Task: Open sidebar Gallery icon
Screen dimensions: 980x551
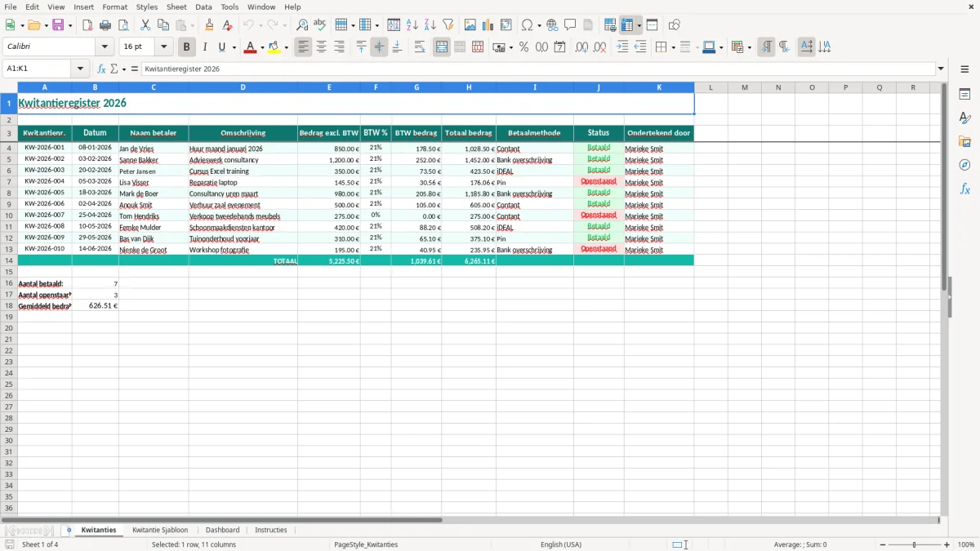Action: tap(964, 141)
